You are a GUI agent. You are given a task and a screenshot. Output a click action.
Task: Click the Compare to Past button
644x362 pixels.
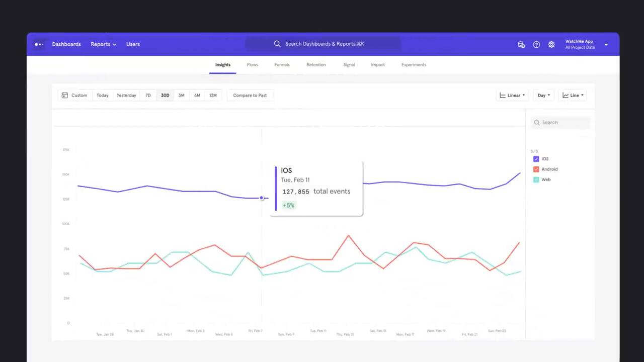250,95
